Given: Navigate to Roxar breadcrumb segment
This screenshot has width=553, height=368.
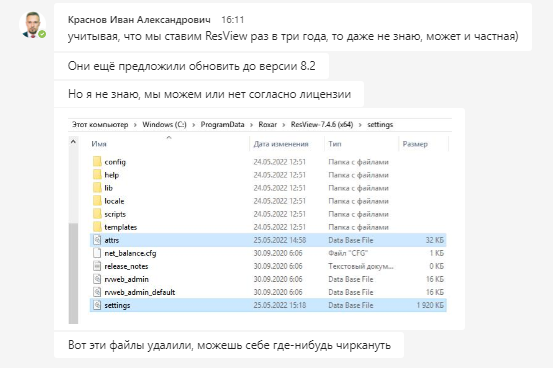Looking at the screenshot, I should pos(268,125).
